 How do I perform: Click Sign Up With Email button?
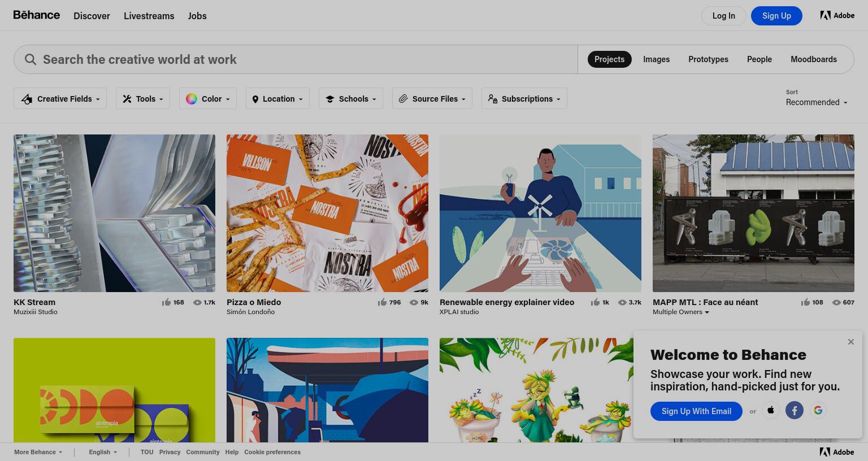click(696, 411)
